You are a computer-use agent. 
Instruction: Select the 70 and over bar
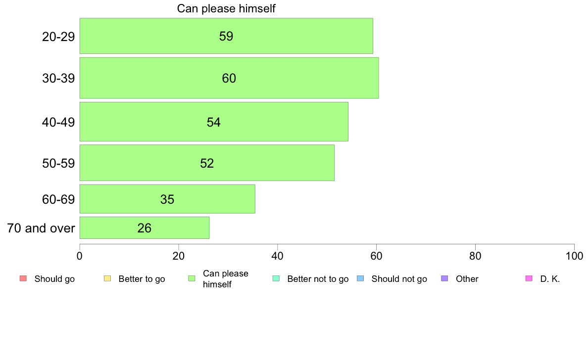point(145,228)
